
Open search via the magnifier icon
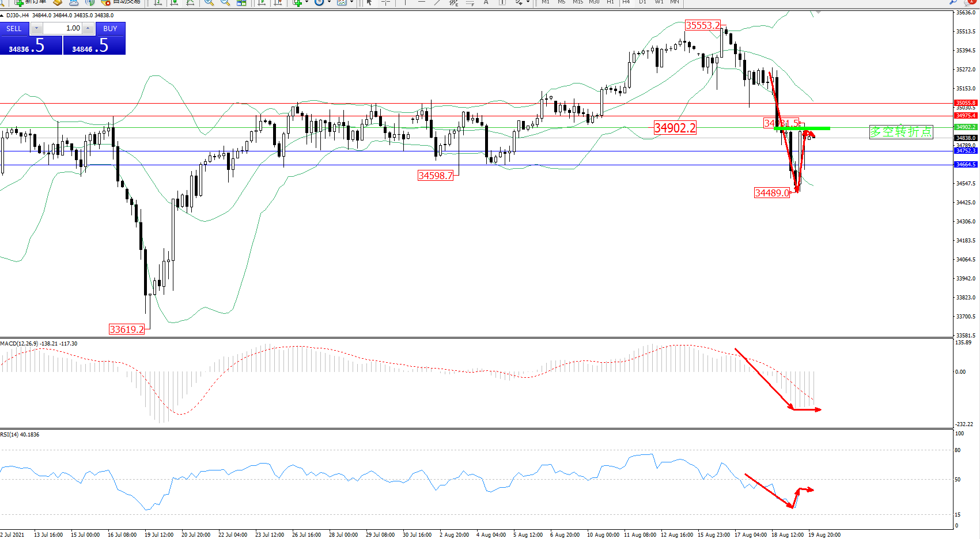[x=953, y=2]
